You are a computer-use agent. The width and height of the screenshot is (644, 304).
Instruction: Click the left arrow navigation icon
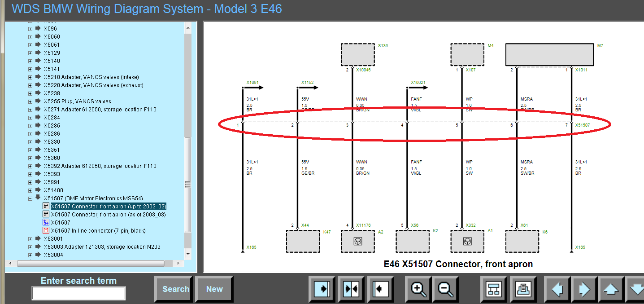pos(557,289)
